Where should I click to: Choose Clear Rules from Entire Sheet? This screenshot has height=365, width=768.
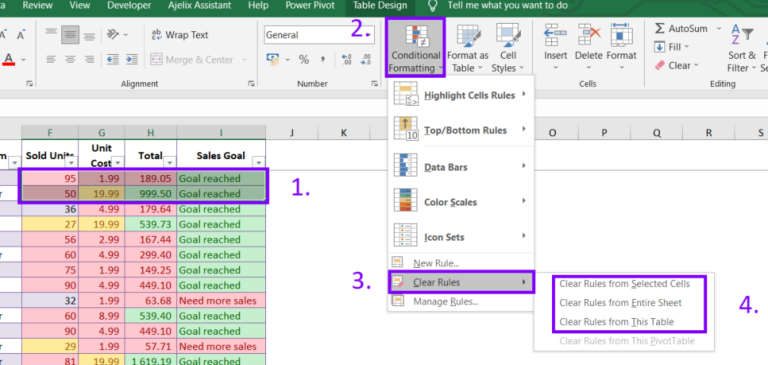pos(620,303)
